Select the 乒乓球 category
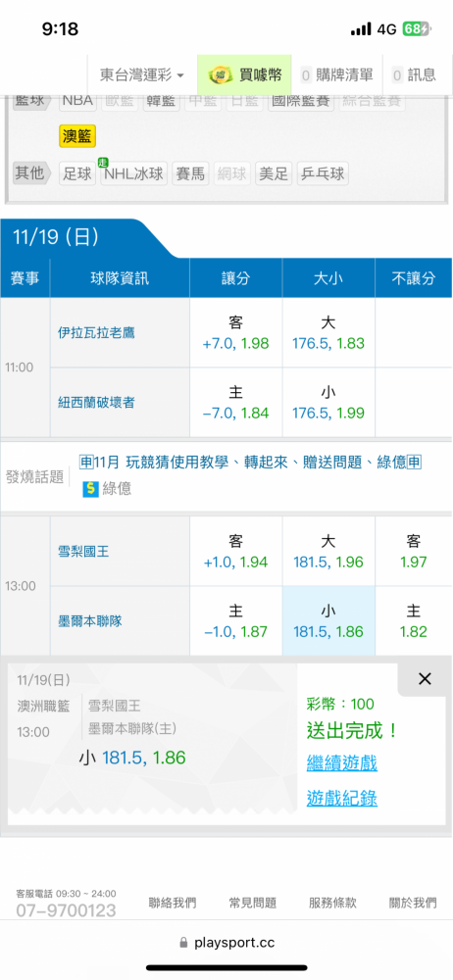The height and width of the screenshot is (980, 453). pyautogui.click(x=323, y=173)
